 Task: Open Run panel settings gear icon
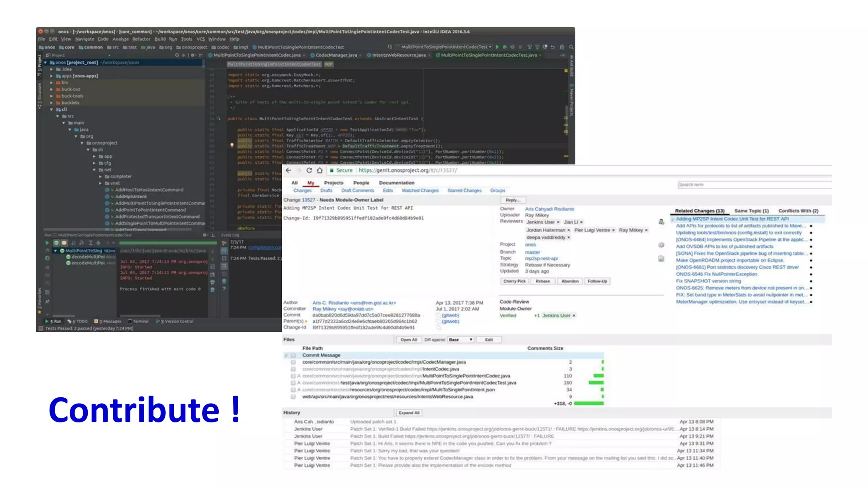(205, 235)
